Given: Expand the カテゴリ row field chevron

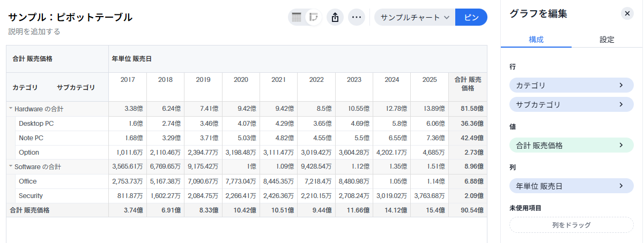Looking at the screenshot, I should point(621,85).
